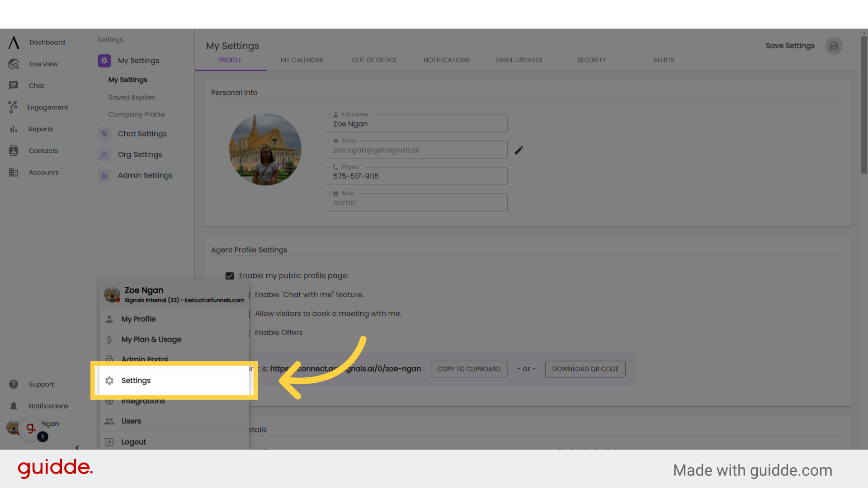Screen dimensions: 868x488
Task: Click the Full Name input field
Action: pyautogui.click(x=417, y=124)
